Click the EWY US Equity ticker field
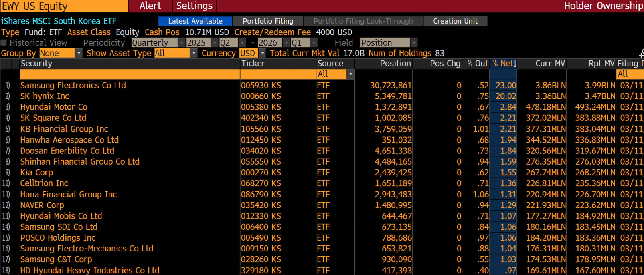The image size is (644, 275). [x=64, y=6]
